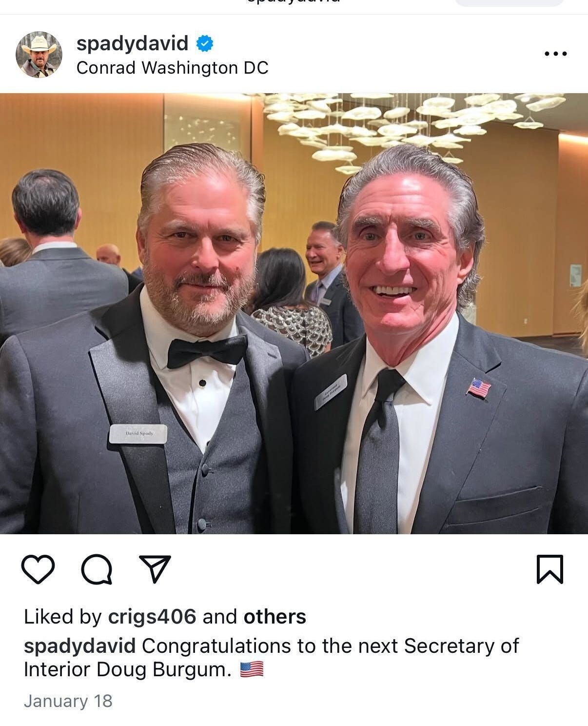Share post using paper plane icon

(155, 568)
